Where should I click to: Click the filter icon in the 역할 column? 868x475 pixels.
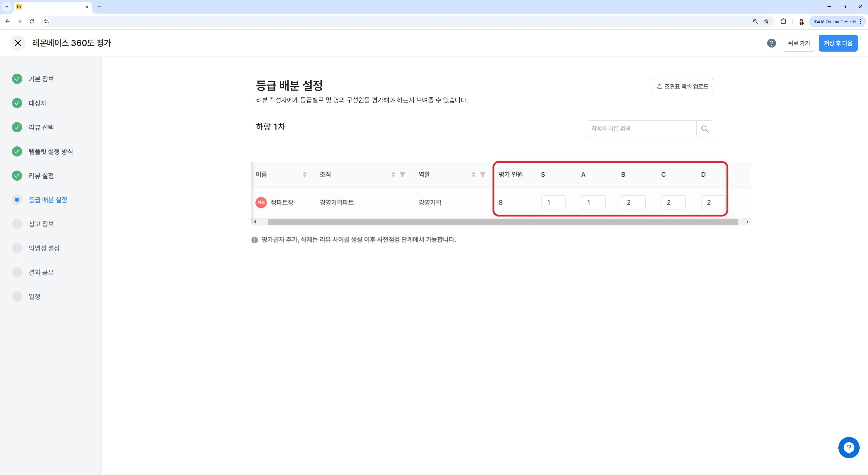click(483, 174)
